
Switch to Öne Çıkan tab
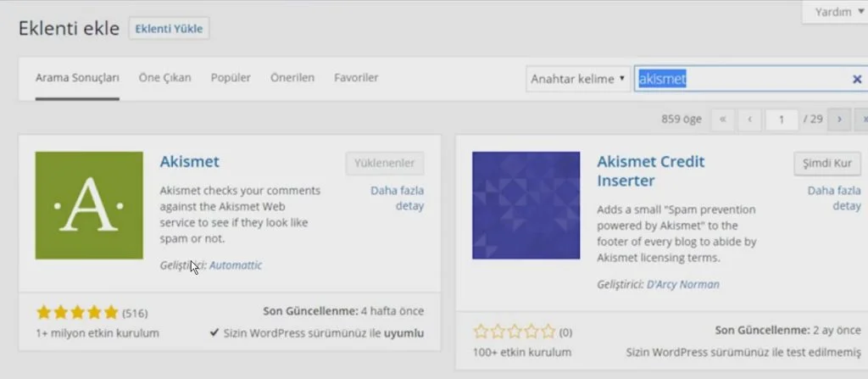(x=164, y=78)
